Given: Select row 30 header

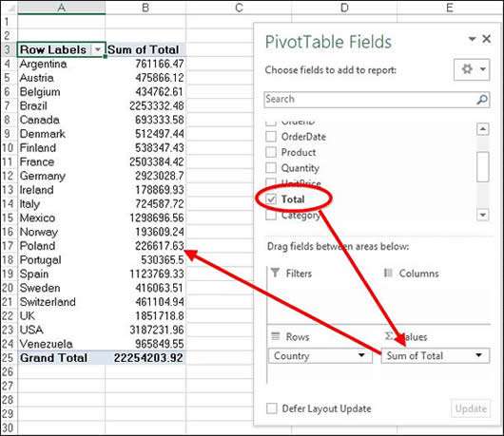Looking at the screenshot, I should (8, 428).
